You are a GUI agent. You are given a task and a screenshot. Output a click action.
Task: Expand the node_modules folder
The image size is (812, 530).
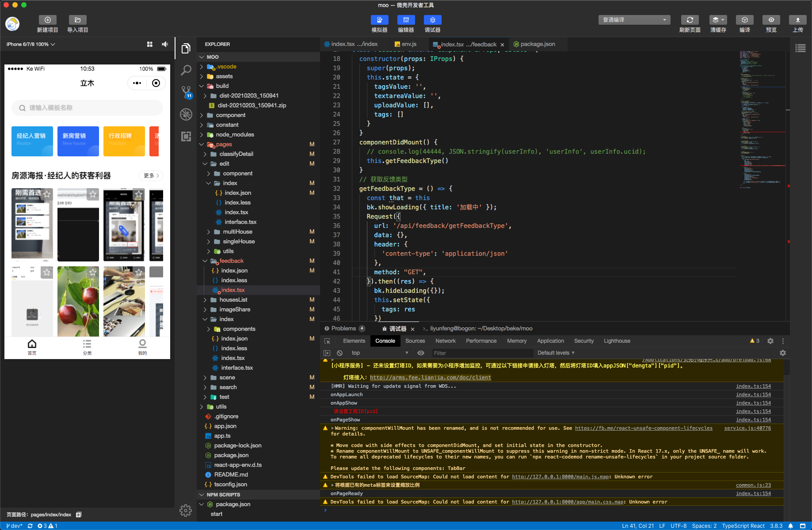258,135
